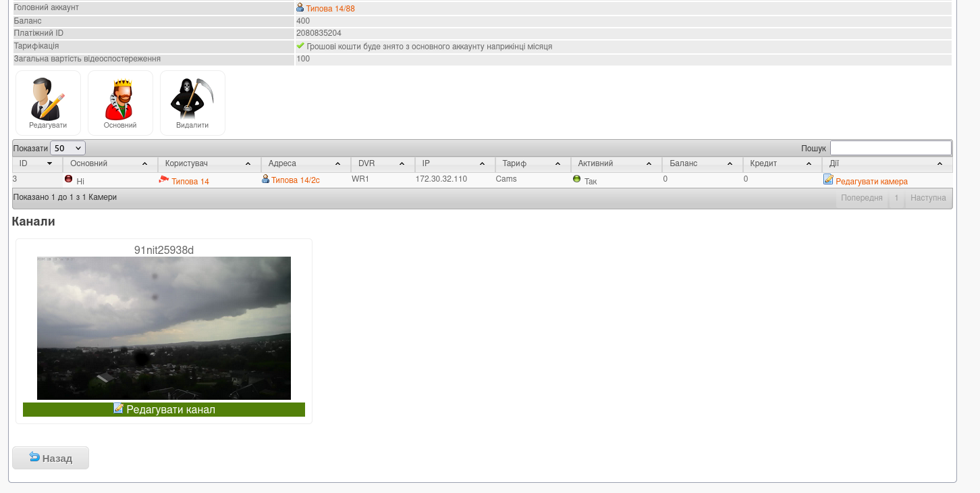Open the Показати rows count dropdown
The height and width of the screenshot is (493, 980).
[x=67, y=148]
